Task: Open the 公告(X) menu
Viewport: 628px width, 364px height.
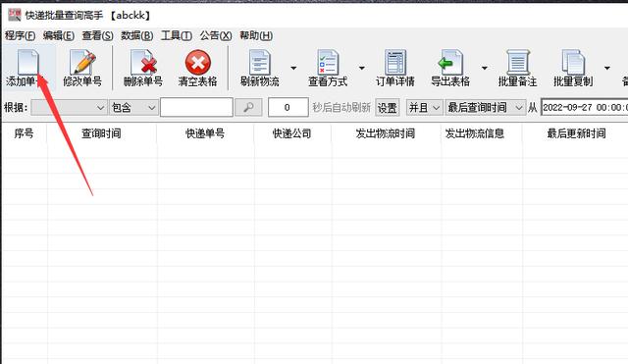Action: click(216, 35)
